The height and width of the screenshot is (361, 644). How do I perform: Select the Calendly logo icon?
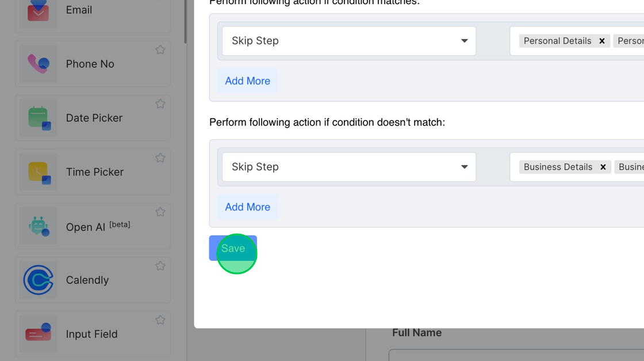[38, 280]
